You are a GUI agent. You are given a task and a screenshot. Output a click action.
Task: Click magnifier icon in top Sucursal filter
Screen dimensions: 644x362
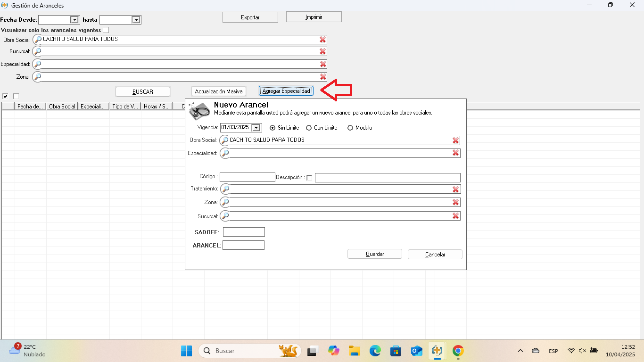[x=38, y=51]
